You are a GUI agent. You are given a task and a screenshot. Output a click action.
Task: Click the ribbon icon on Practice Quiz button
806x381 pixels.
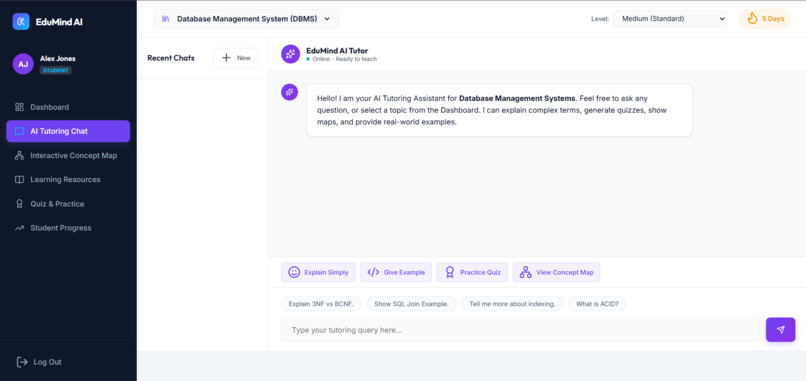[x=450, y=272]
